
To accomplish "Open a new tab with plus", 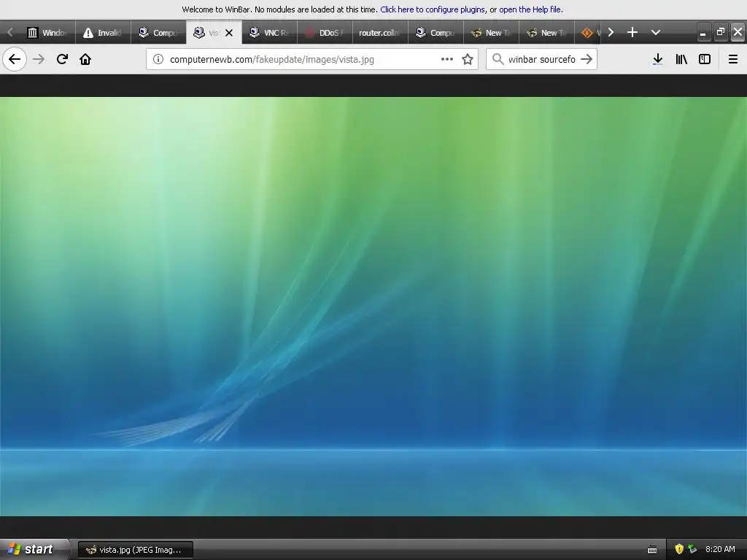I will (632, 32).
